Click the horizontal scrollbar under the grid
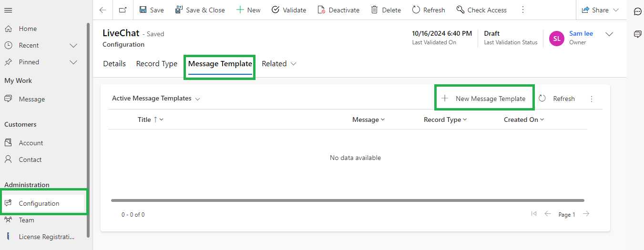Viewport: 644px width, 250px height. [348, 200]
